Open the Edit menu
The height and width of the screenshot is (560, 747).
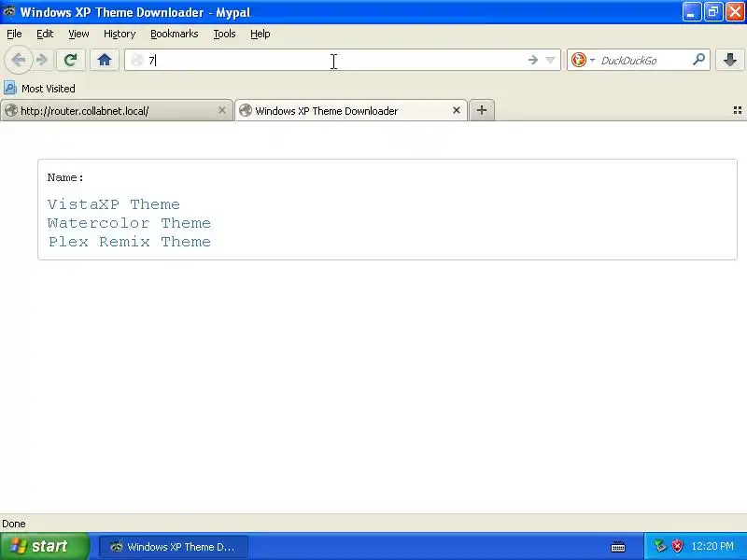pos(45,34)
